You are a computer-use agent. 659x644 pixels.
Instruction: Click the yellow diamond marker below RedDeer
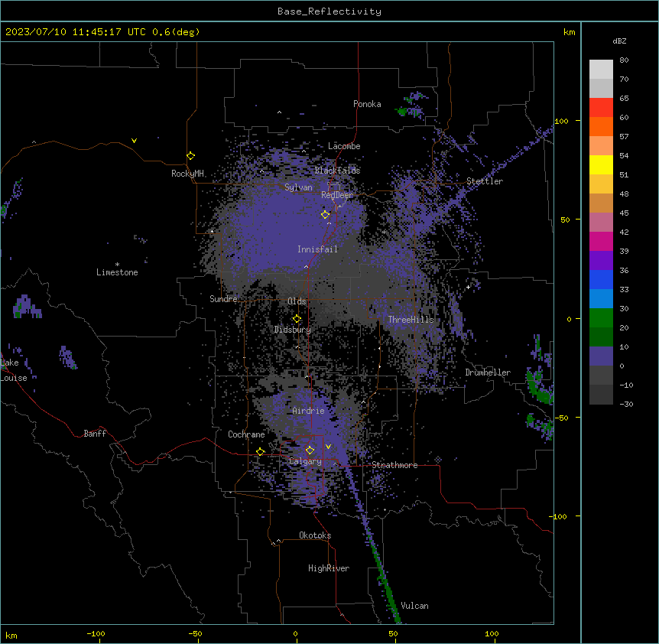[326, 215]
